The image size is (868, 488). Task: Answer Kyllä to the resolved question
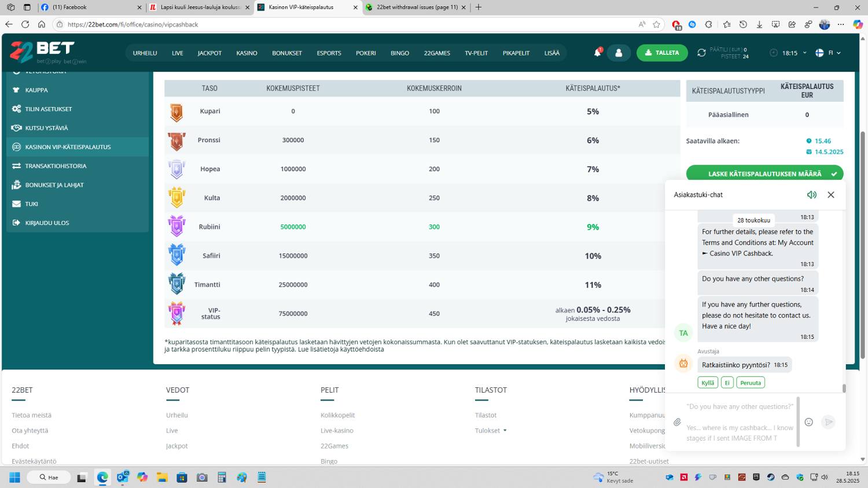[707, 383]
